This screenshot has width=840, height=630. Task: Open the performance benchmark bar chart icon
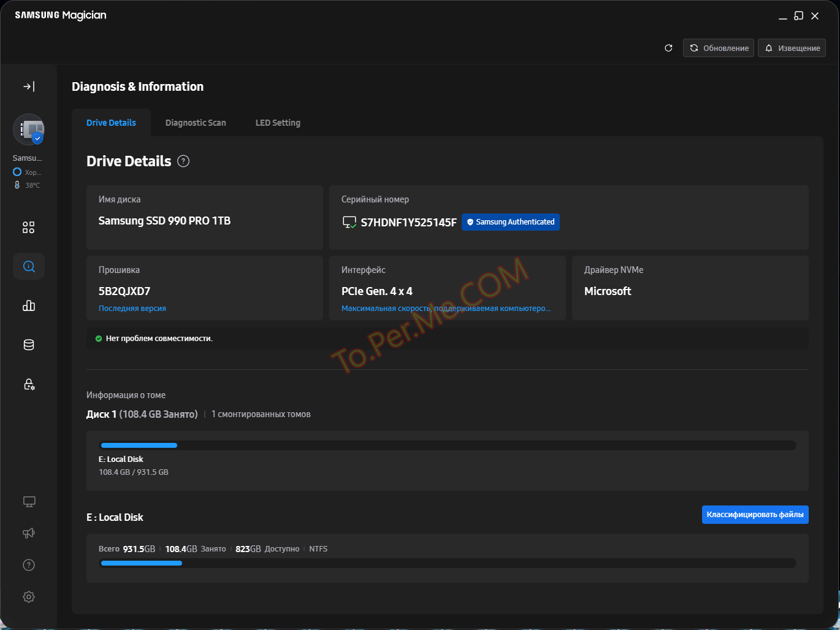pyautogui.click(x=29, y=305)
